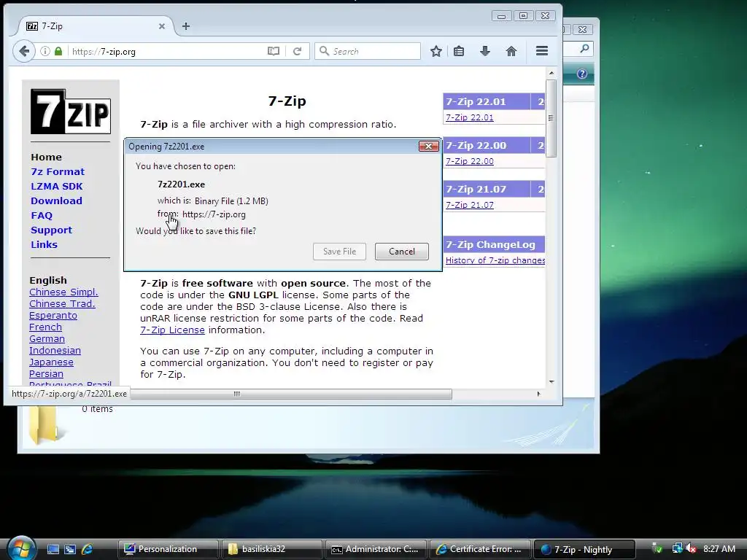Click Show Desktop quick launch icon
The width and height of the screenshot is (747, 560).
click(x=53, y=549)
